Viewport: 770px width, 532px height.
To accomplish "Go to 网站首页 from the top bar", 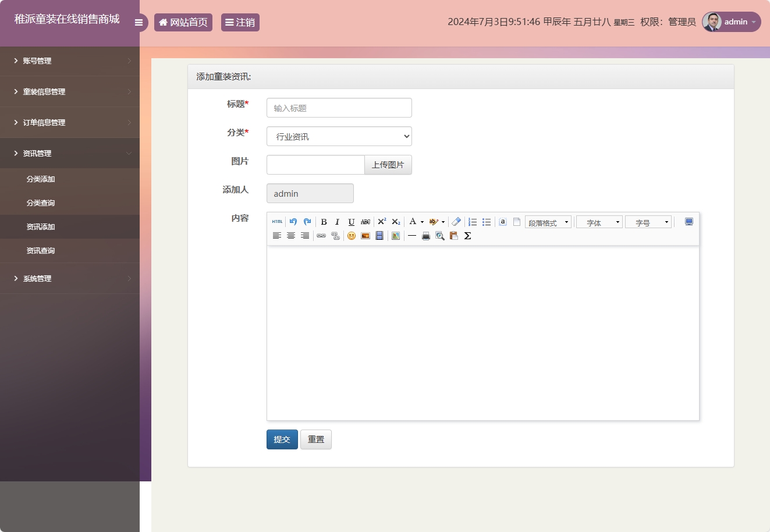I will coord(183,22).
